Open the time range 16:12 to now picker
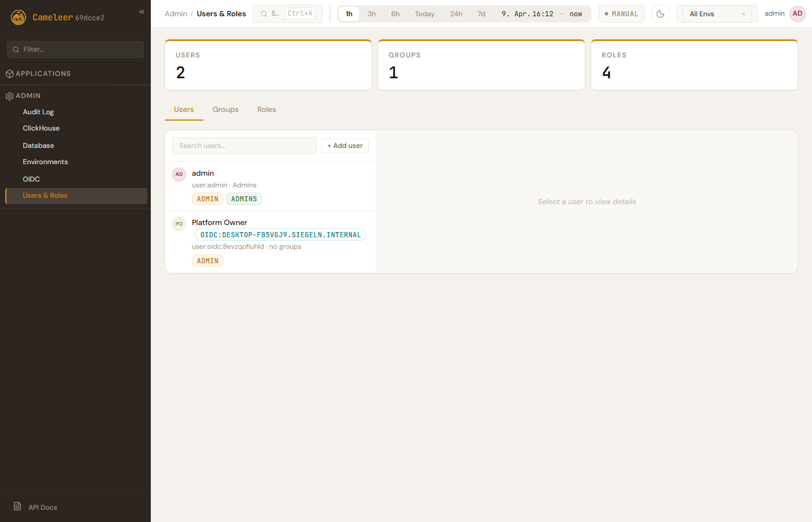The image size is (812, 522). point(542,14)
